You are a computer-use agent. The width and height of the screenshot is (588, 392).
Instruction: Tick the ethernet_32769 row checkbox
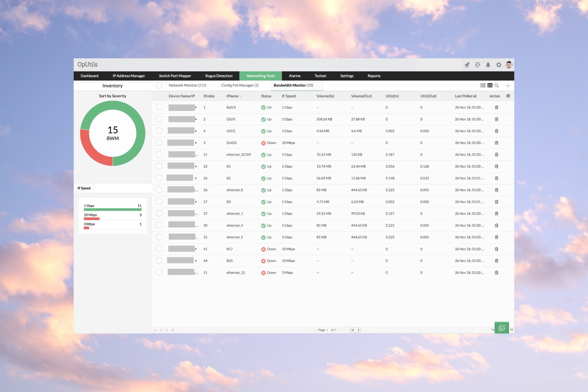[x=159, y=154]
